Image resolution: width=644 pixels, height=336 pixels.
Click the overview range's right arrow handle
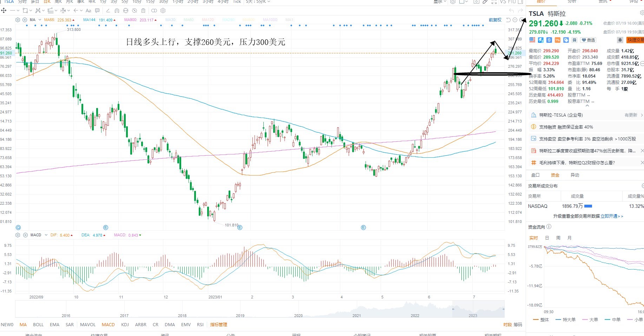coord(503,309)
